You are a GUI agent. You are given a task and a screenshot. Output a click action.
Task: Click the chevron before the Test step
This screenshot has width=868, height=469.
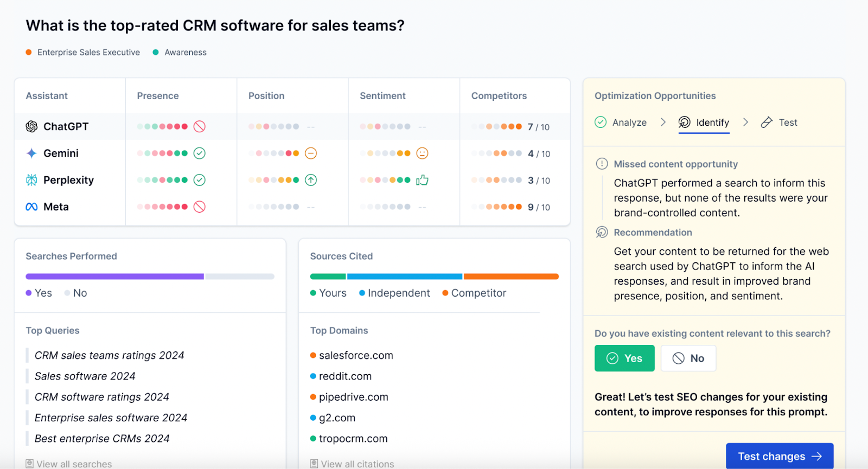point(745,123)
